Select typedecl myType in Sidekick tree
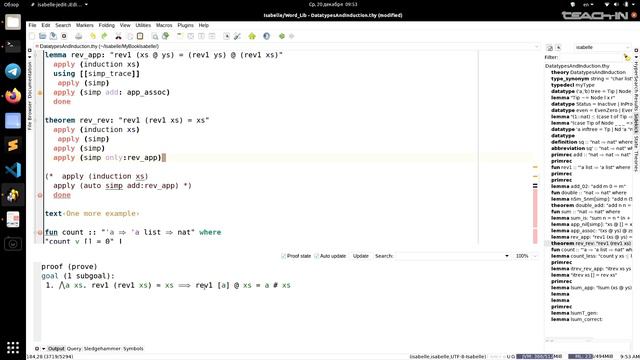This screenshot has height=360, width=640. coord(573,85)
